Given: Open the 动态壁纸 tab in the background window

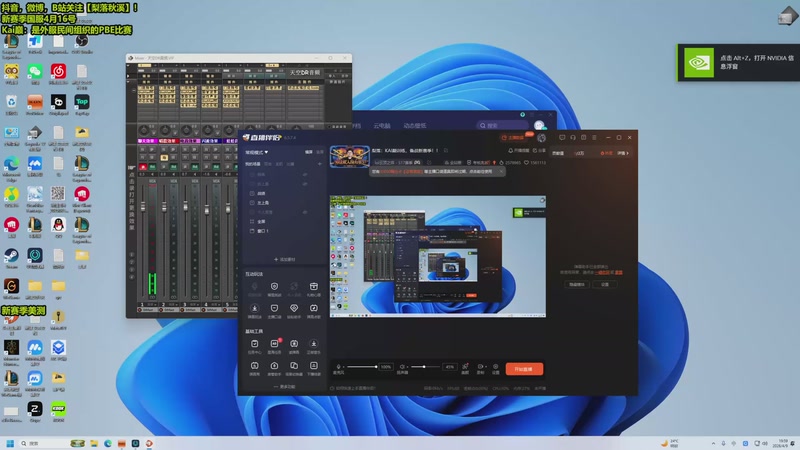Looking at the screenshot, I should (x=415, y=126).
